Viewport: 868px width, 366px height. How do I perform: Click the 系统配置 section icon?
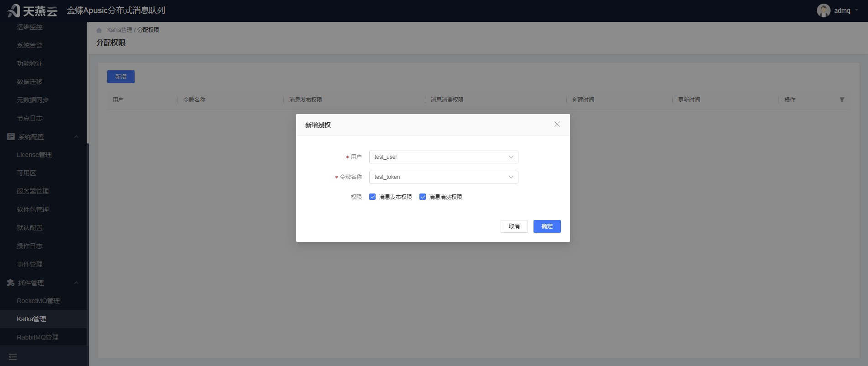pos(11,136)
